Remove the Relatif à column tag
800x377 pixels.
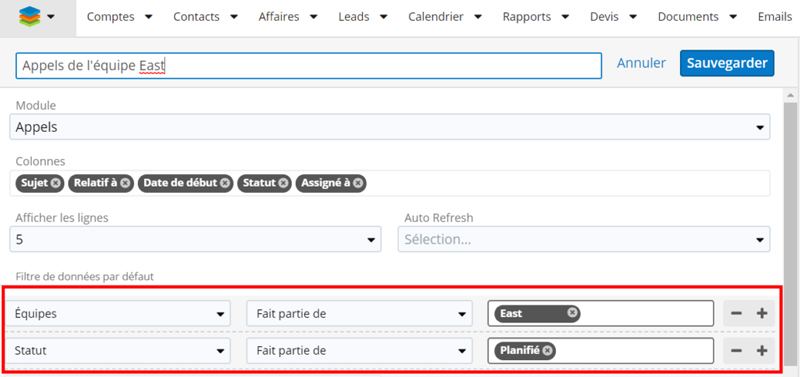pos(125,183)
